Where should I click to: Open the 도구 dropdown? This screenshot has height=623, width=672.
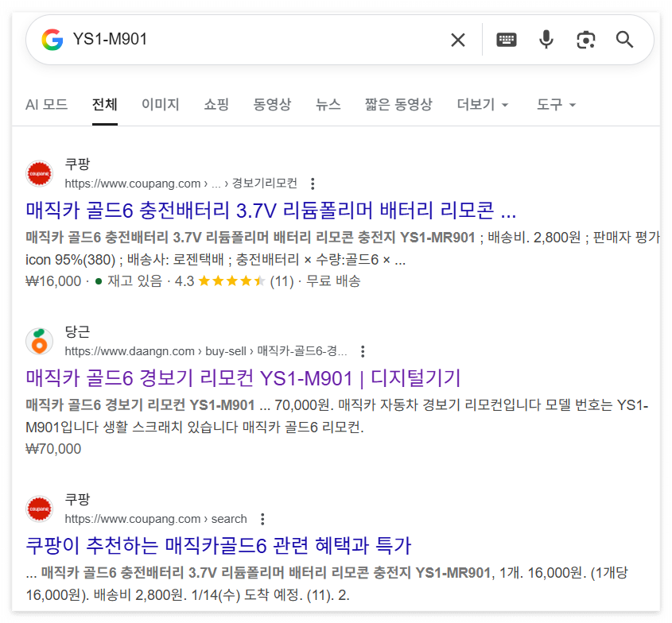pyautogui.click(x=551, y=104)
